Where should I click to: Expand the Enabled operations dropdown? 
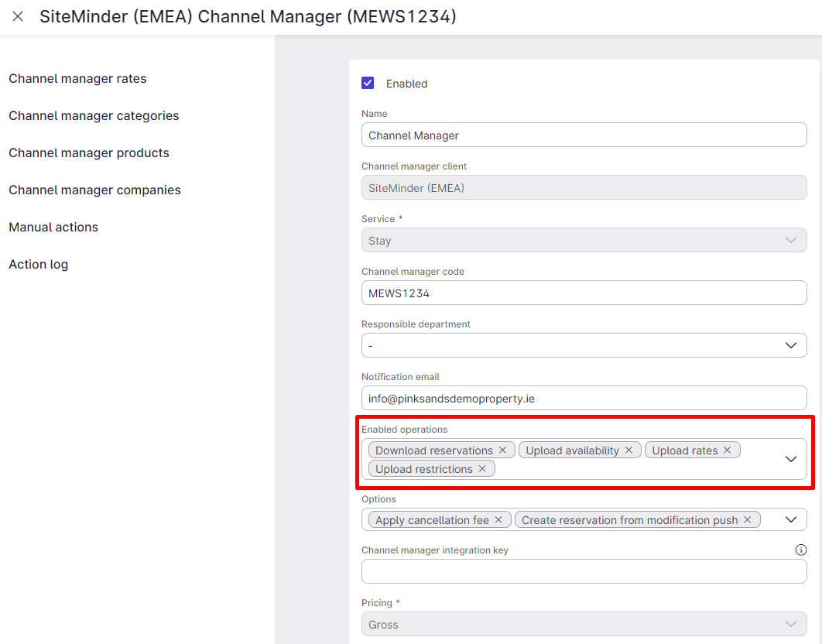coord(791,458)
